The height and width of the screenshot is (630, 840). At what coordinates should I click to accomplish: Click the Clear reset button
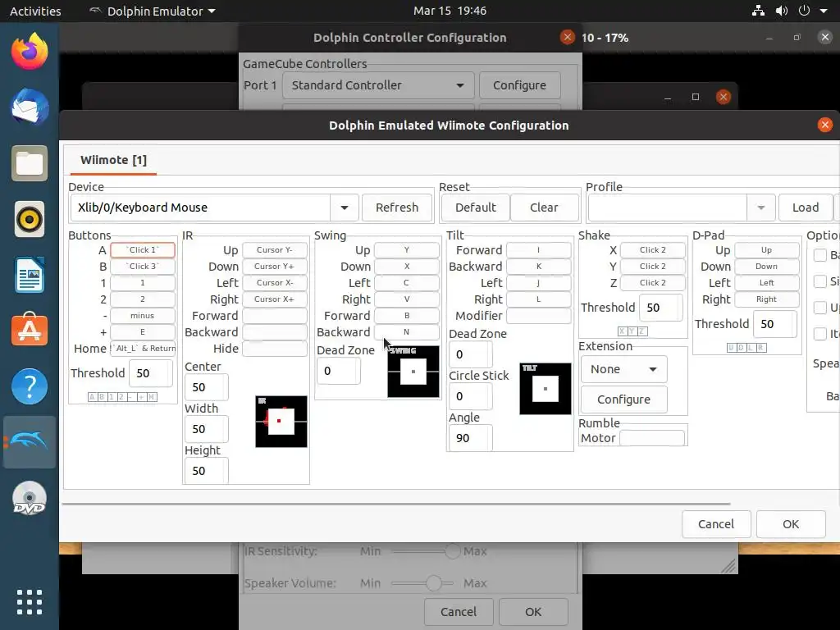(544, 208)
